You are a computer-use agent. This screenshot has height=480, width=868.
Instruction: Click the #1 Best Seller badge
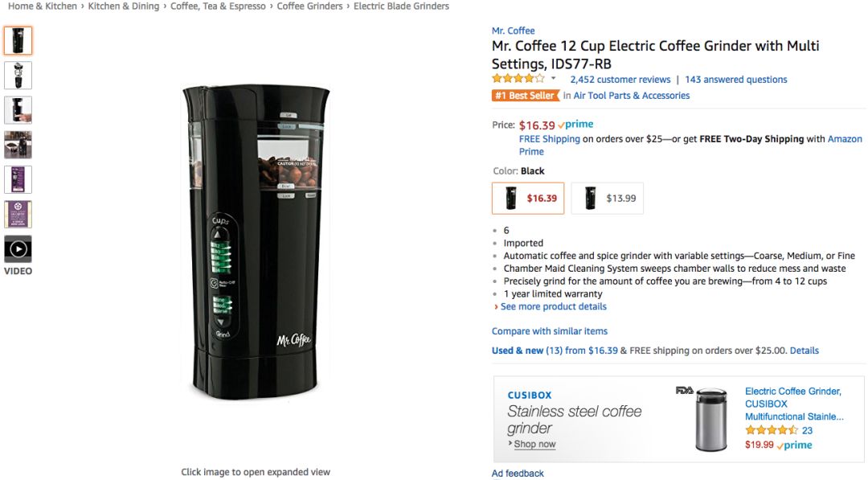(x=526, y=96)
